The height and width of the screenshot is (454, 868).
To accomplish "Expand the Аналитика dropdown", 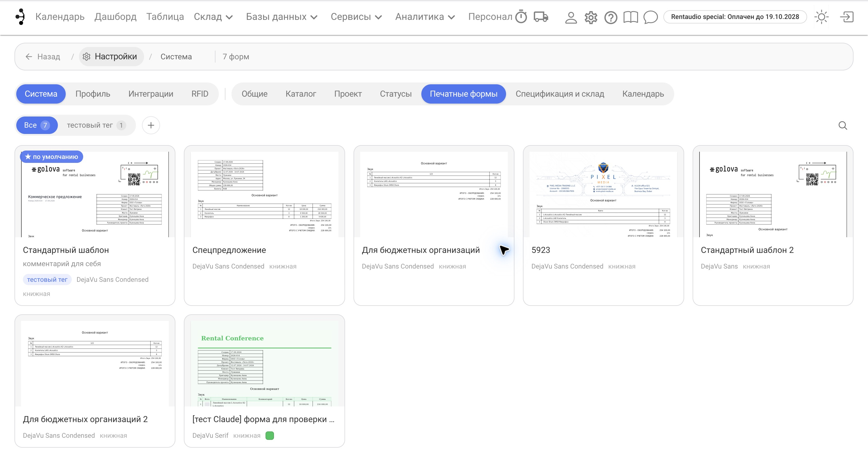I will pyautogui.click(x=425, y=17).
